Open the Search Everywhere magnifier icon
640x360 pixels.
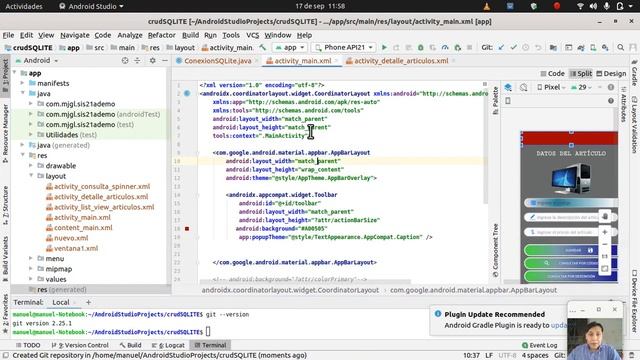620,48
